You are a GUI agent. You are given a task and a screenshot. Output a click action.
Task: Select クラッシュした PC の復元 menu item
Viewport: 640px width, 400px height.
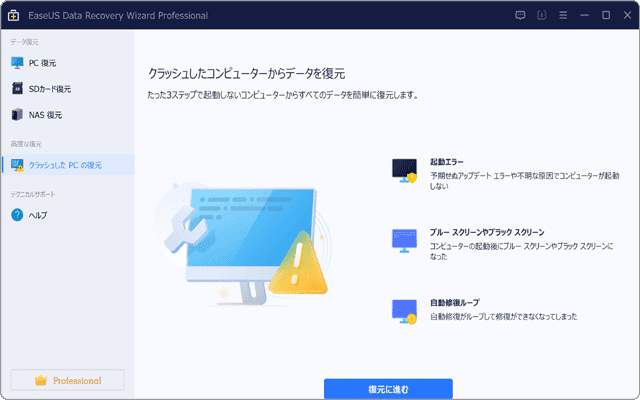[68, 165]
